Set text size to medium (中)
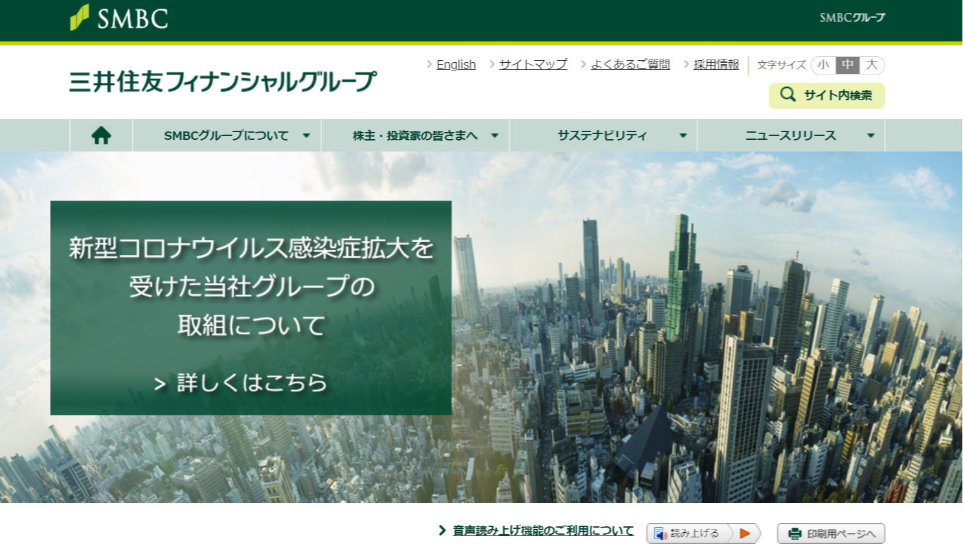 click(847, 65)
